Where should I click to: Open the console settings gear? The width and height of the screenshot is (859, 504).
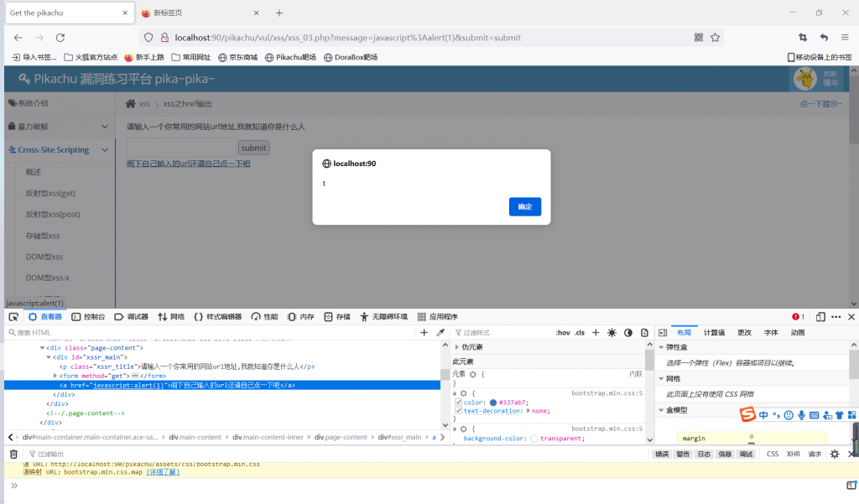tap(835, 454)
